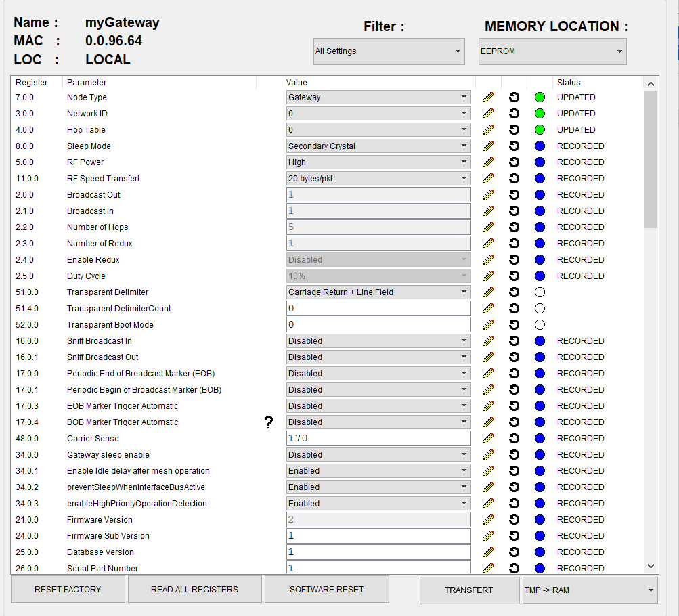
Task: Click the pencil edit icon for Broadcast In
Action: [x=488, y=211]
